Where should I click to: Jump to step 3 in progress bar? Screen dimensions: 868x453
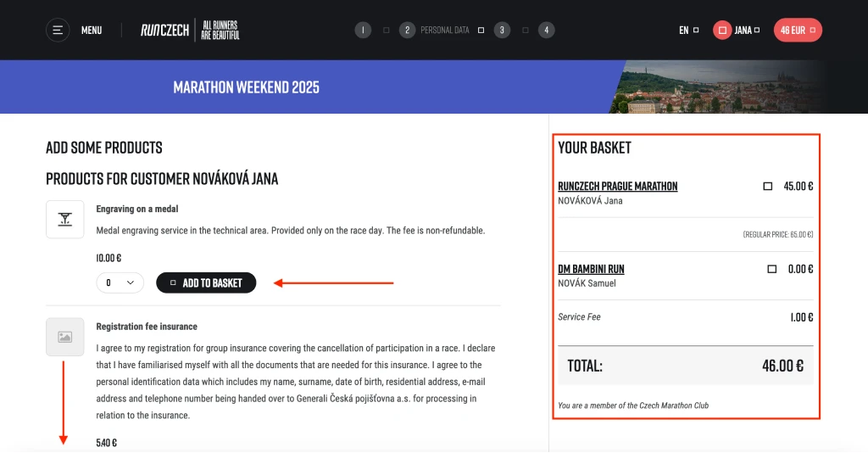(x=502, y=30)
